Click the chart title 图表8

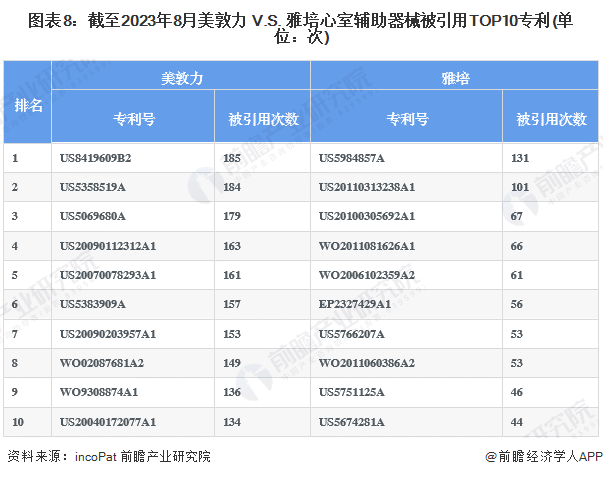(x=301, y=28)
